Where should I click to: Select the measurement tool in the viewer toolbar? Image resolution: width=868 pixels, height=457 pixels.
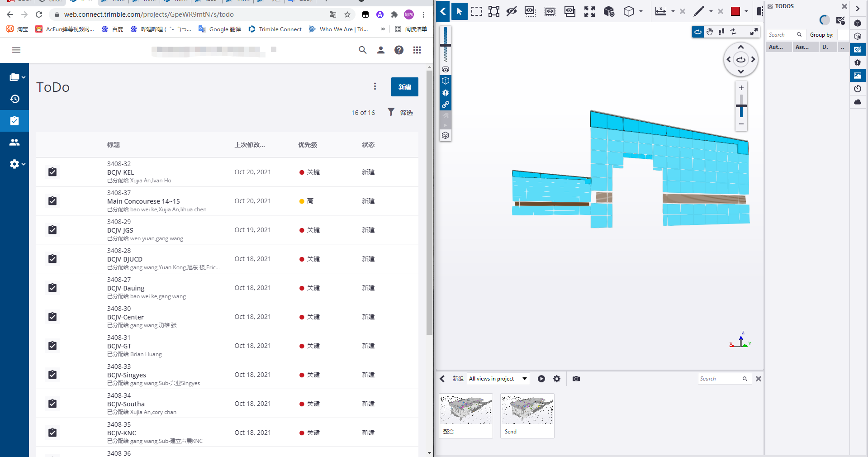661,11
